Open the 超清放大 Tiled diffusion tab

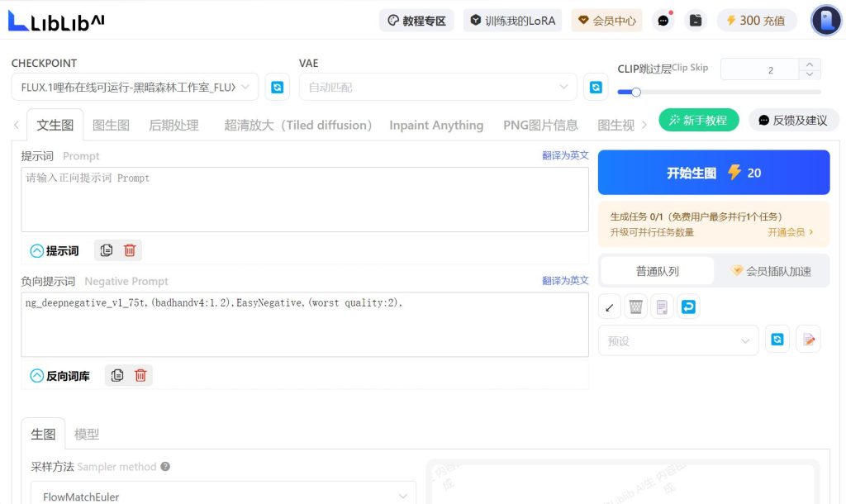pos(297,126)
